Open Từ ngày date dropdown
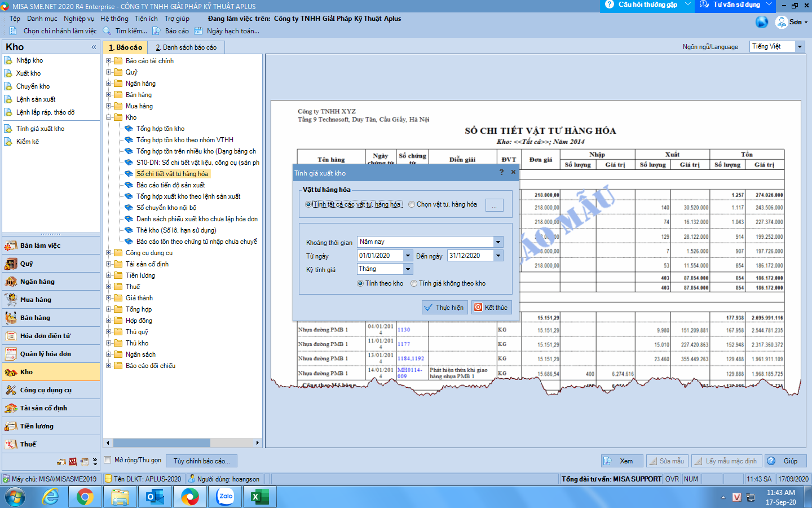Viewport: 812px width, 508px height. pos(408,256)
